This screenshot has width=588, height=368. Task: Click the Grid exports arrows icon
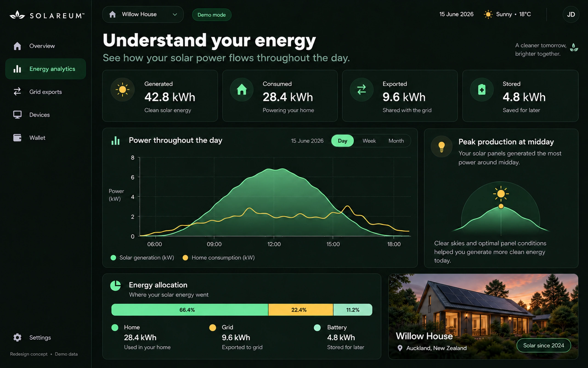tap(17, 92)
